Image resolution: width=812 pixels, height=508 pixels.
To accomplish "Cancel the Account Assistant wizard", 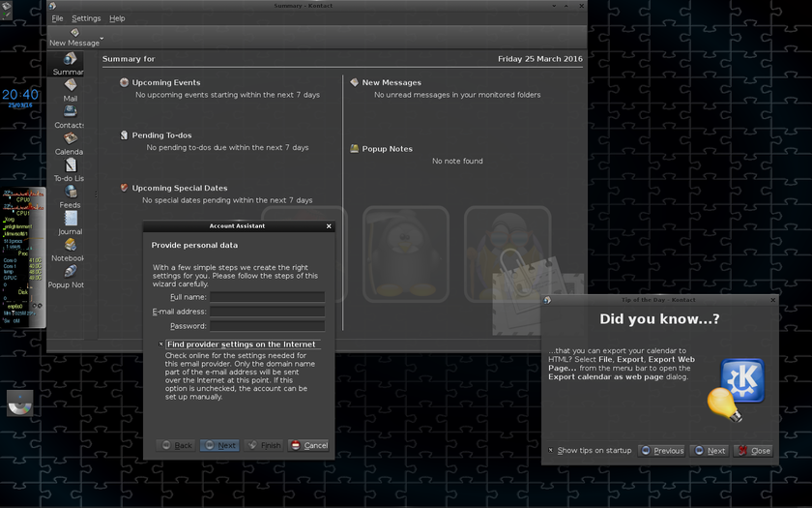I will pyautogui.click(x=308, y=445).
